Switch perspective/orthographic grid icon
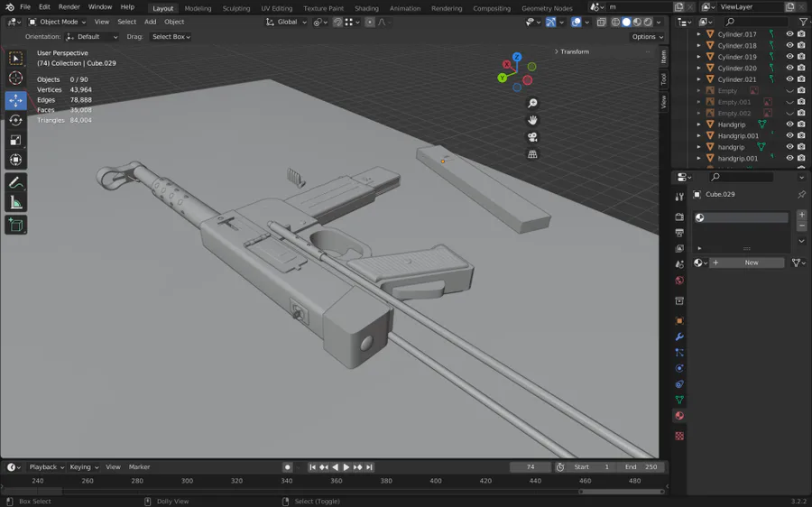Viewport: 812px width, 507px height. click(531, 154)
